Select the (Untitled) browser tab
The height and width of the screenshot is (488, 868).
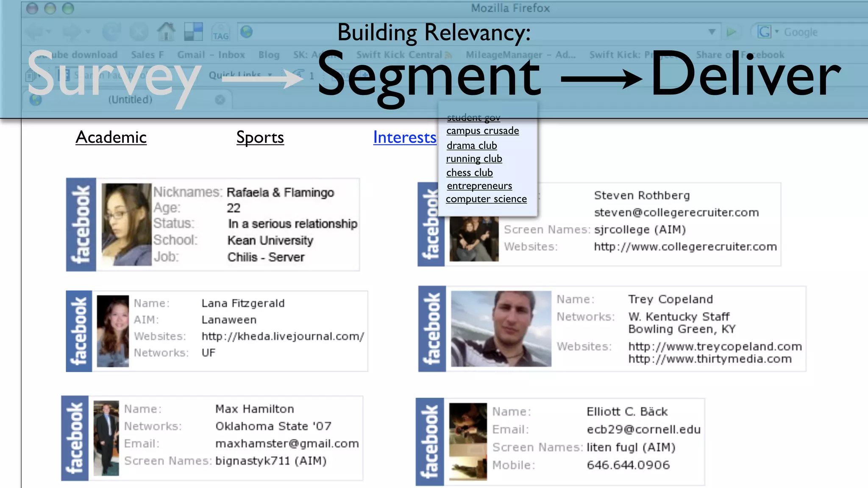click(127, 100)
